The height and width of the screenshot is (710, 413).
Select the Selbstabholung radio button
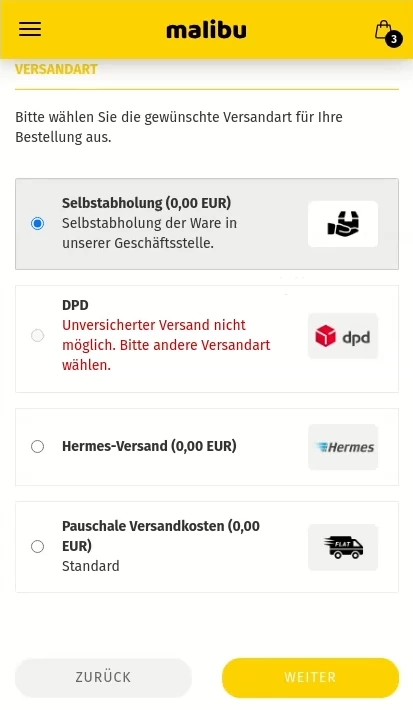point(38,223)
